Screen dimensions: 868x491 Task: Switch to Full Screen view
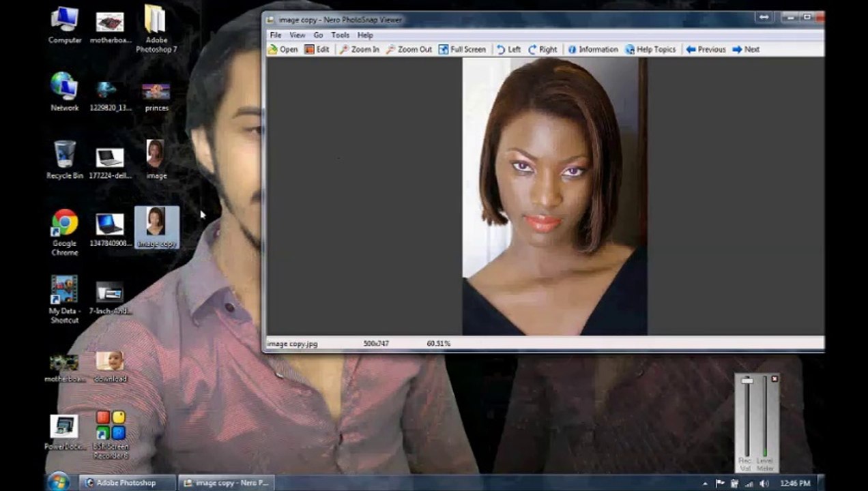pos(462,49)
